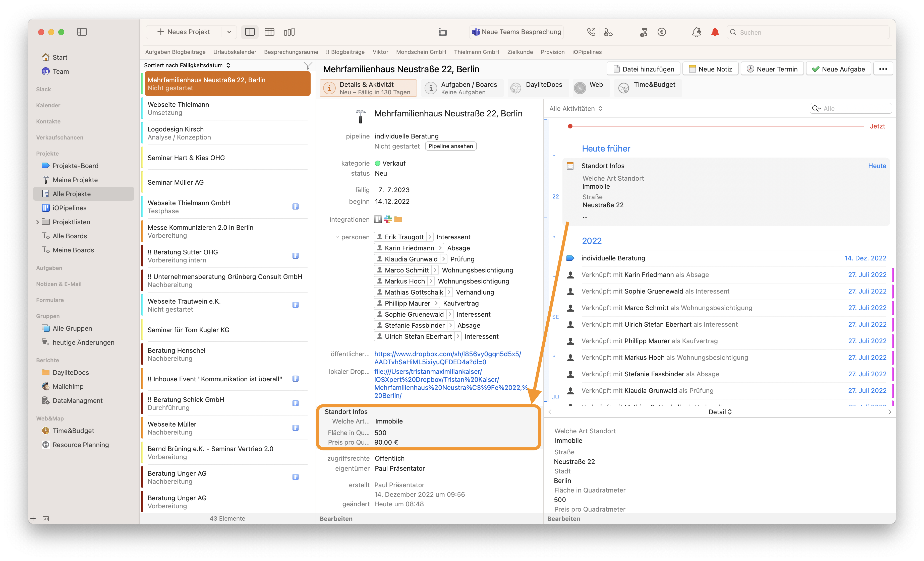Screen dimensions: 924x561
Task: Click the phone call icon in toolbar
Action: [x=591, y=32]
